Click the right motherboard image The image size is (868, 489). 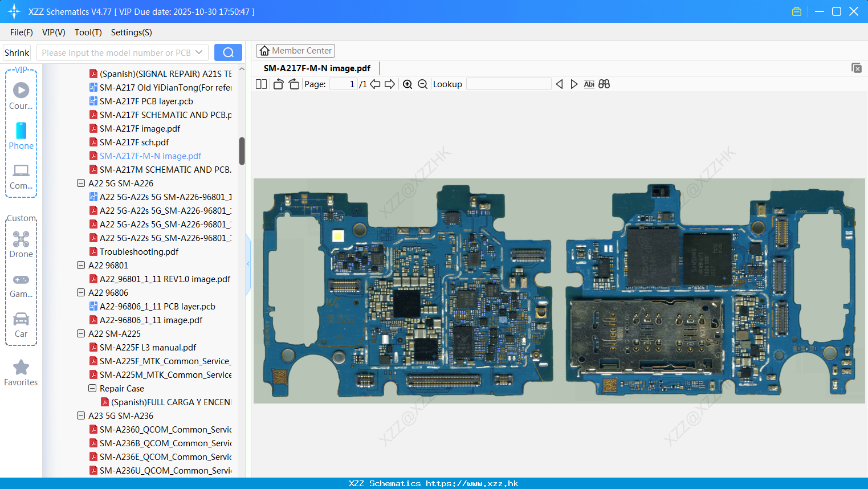[711, 291]
